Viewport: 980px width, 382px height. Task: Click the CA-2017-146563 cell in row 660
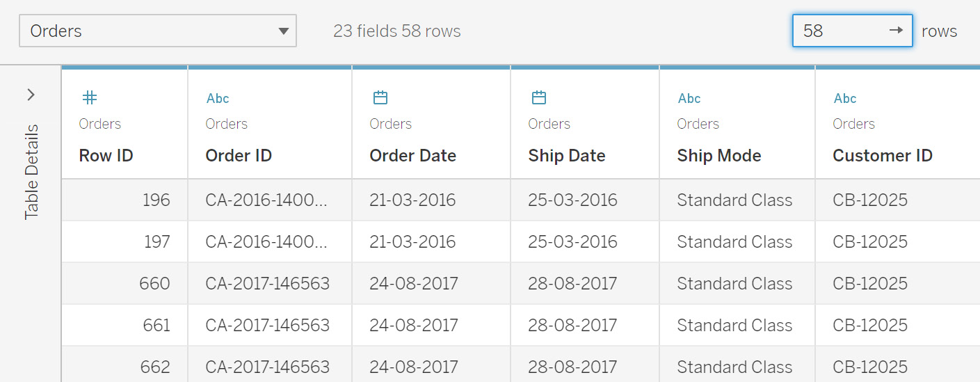(x=270, y=284)
